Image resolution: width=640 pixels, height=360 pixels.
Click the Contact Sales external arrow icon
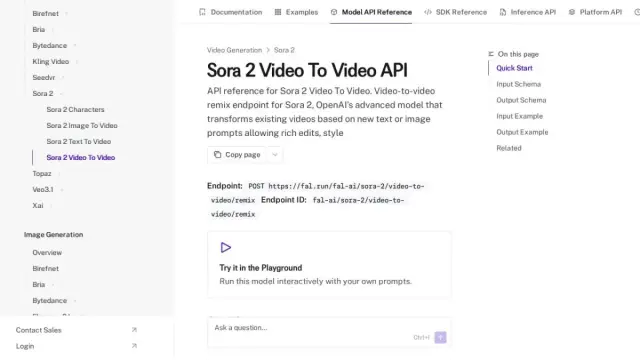pos(134,330)
